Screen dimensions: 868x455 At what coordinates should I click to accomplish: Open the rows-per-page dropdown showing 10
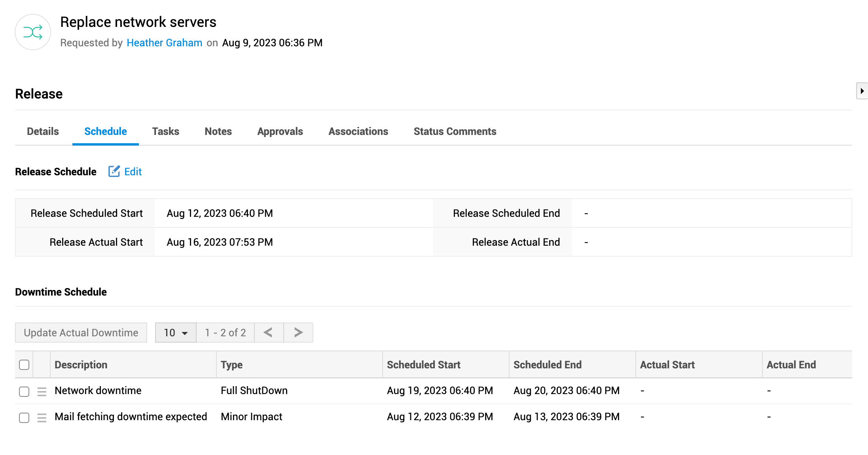(176, 332)
